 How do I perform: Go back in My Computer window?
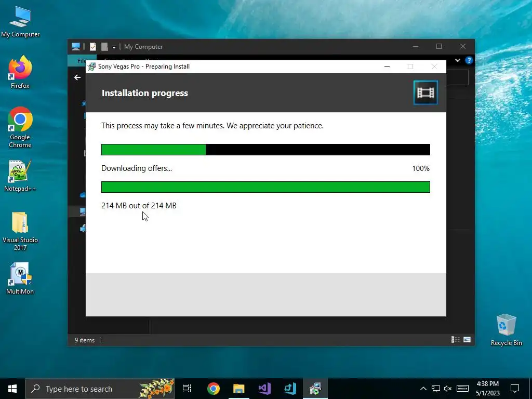pyautogui.click(x=77, y=78)
